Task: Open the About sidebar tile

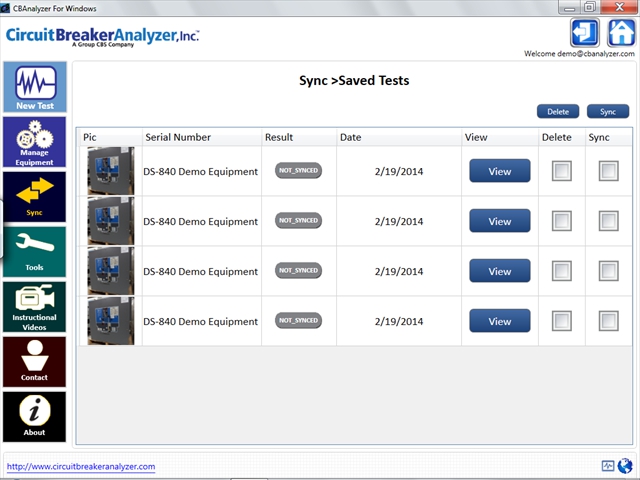Action: coord(35,417)
